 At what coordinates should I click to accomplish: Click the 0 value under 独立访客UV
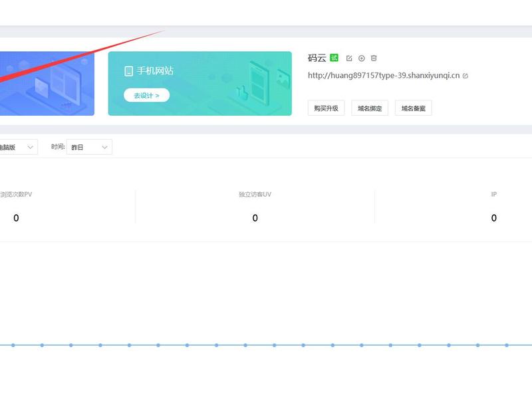coord(255,218)
